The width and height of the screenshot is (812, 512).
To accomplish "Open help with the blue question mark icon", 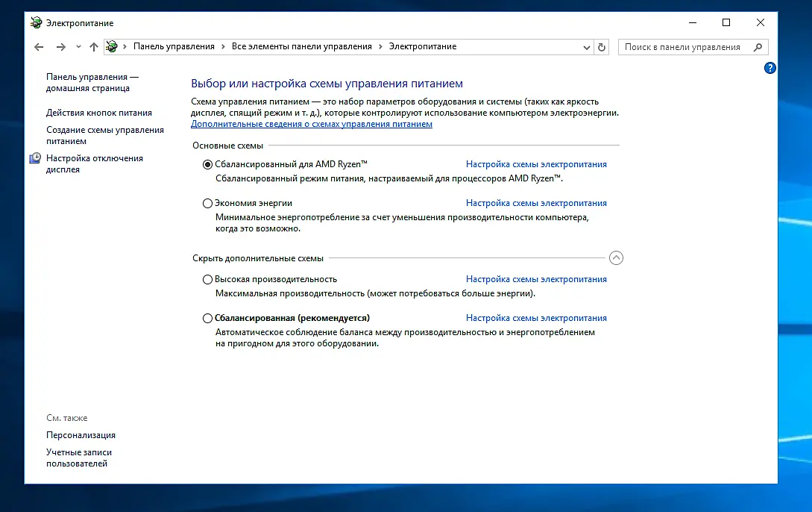I will click(770, 68).
